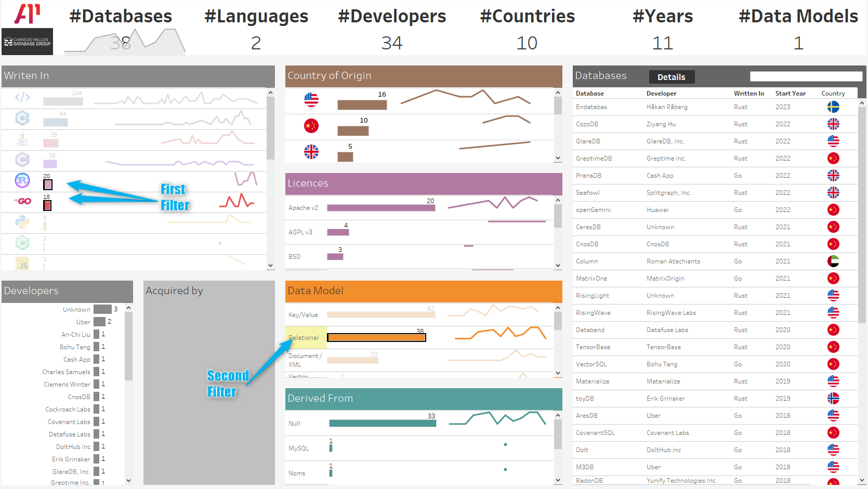This screenshot has height=489, width=868.
Task: Select the Python language icon
Action: click(x=22, y=222)
